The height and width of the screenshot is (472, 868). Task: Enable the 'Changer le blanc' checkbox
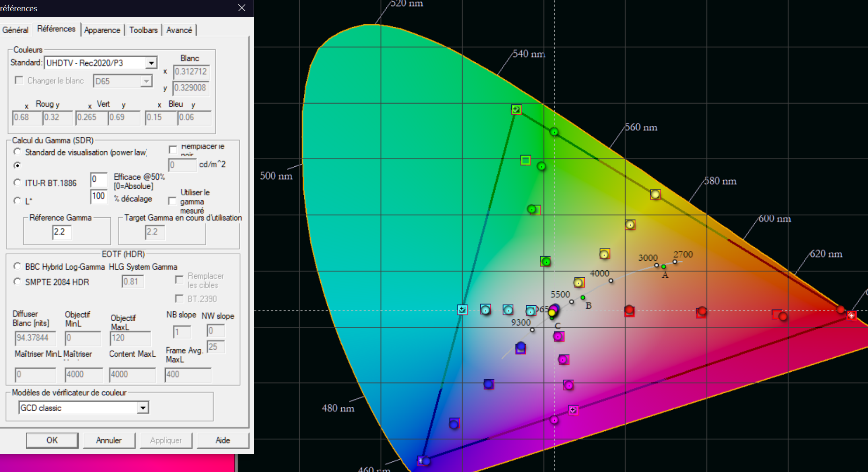pyautogui.click(x=19, y=81)
